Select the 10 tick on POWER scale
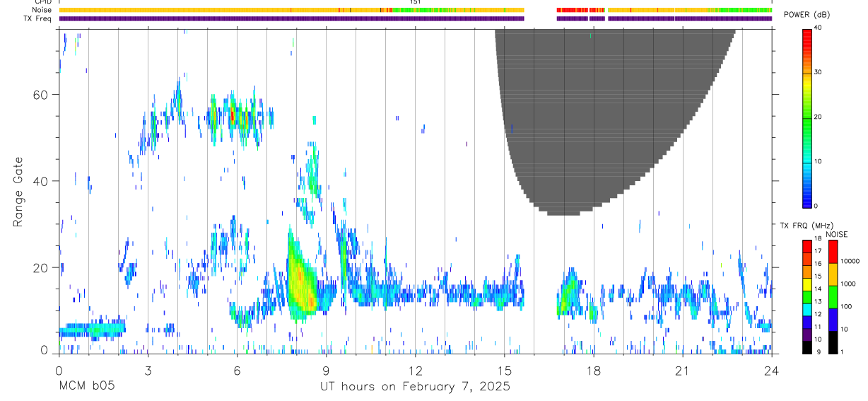Viewport: 868px width, 401px height. (818, 162)
